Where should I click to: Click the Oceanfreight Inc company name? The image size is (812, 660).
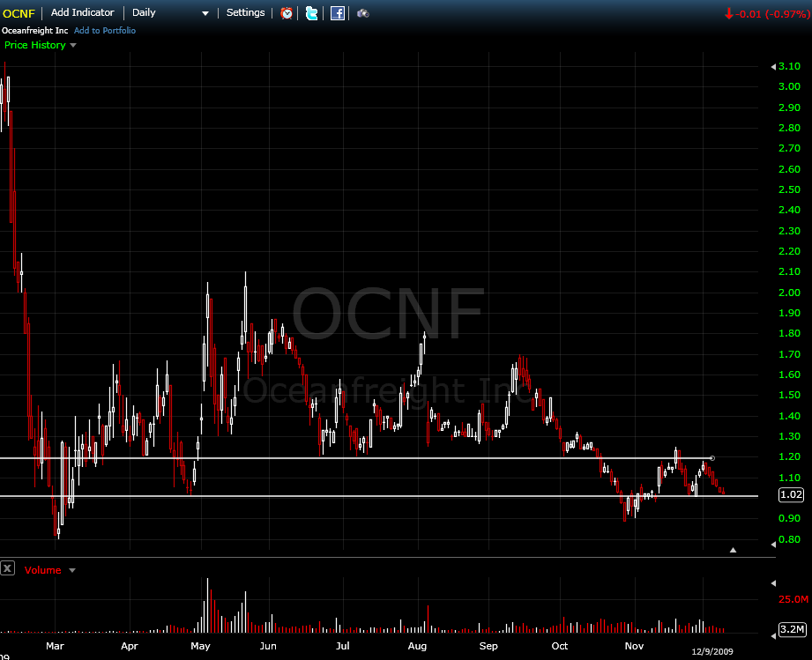(x=34, y=31)
